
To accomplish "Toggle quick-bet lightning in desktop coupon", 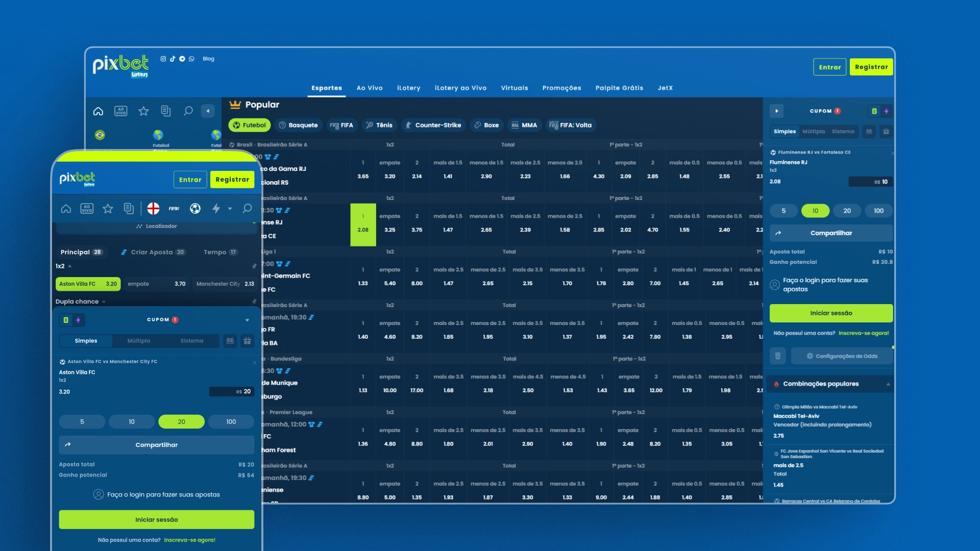I will (x=886, y=111).
